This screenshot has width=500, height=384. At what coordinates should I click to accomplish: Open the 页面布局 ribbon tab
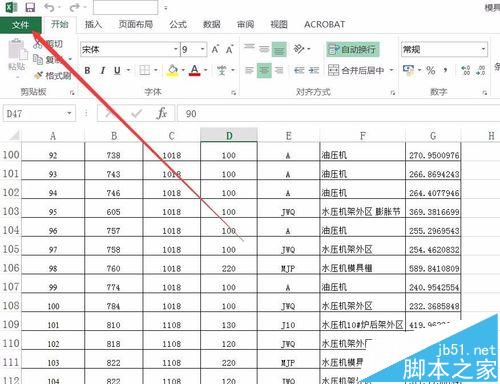(x=135, y=24)
